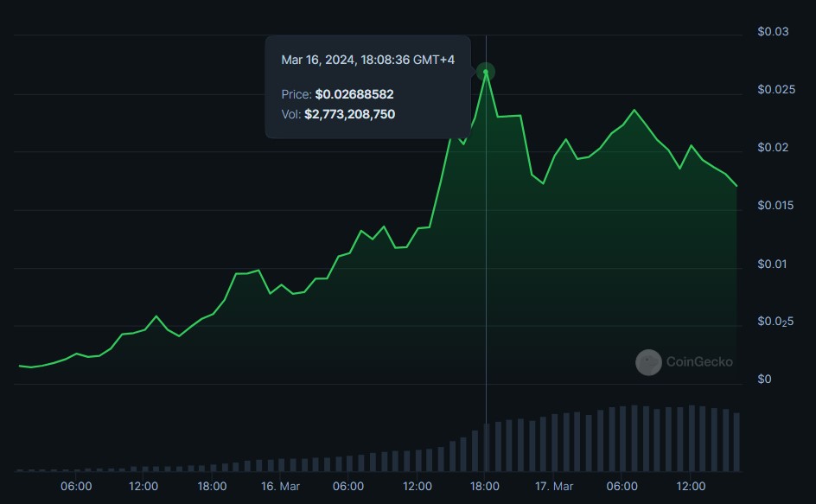Screen dimensions: 816x504
Task: Click the vertical crosshair line on the chart
Action: [488, 259]
